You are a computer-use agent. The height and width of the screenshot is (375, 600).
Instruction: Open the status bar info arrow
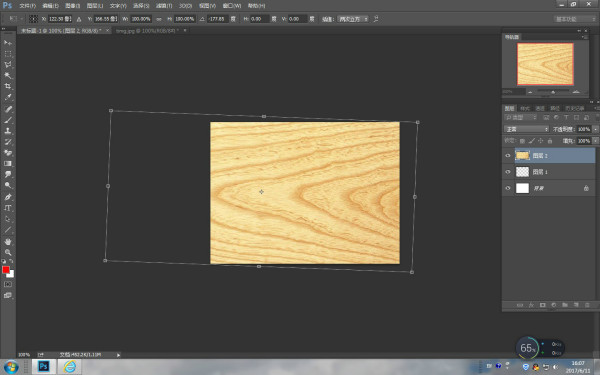tap(118, 355)
